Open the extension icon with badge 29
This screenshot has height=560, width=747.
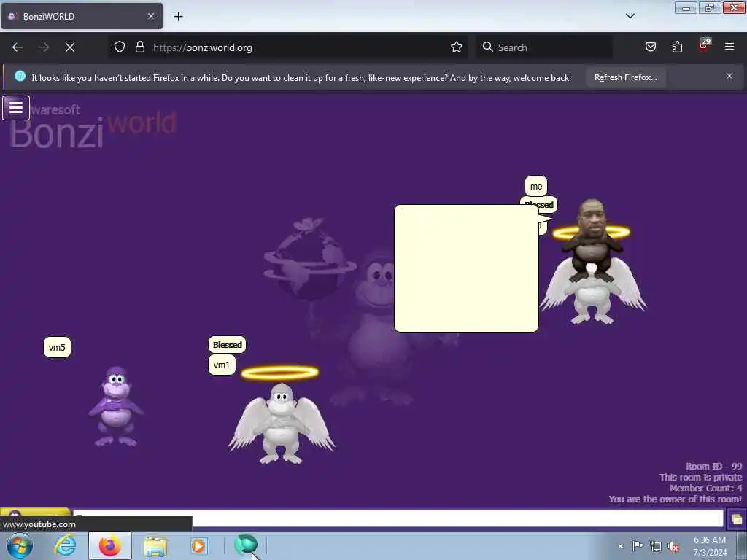click(x=704, y=46)
